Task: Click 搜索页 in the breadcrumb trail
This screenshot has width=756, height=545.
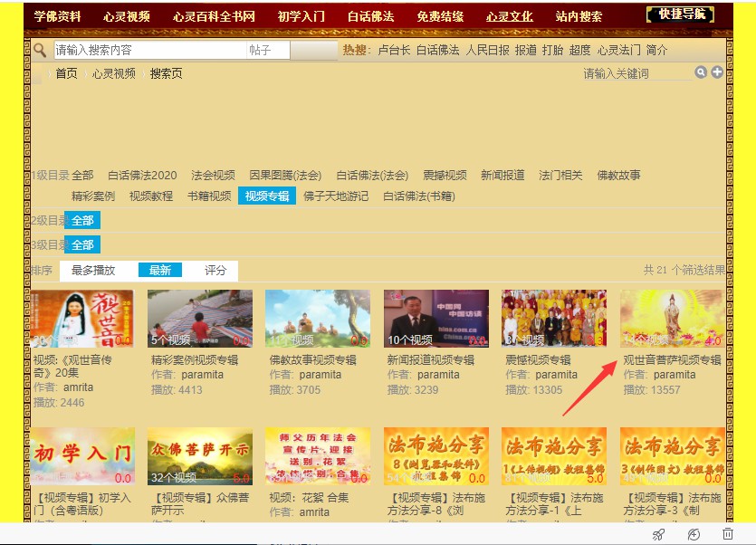Action: point(166,73)
